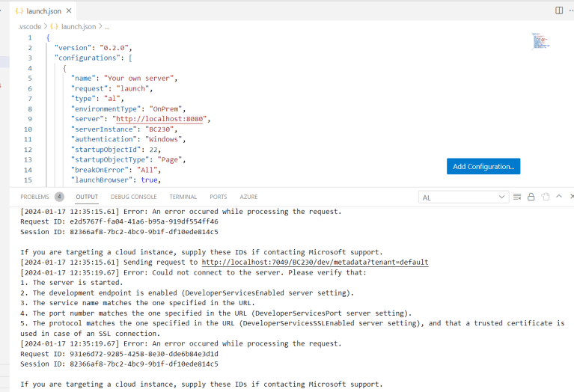Toggle output scroll lock icon
Image resolution: width=574 pixels, height=392 pixels.
[x=531, y=197]
